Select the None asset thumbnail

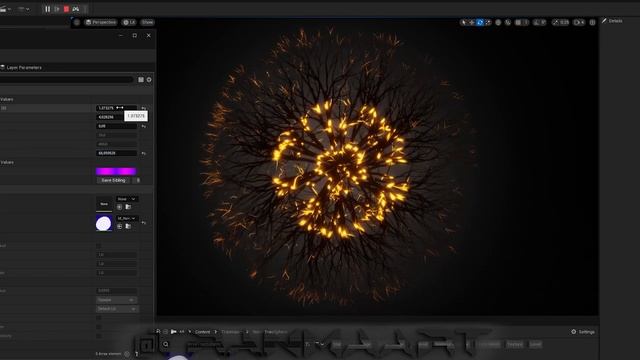coord(104,204)
